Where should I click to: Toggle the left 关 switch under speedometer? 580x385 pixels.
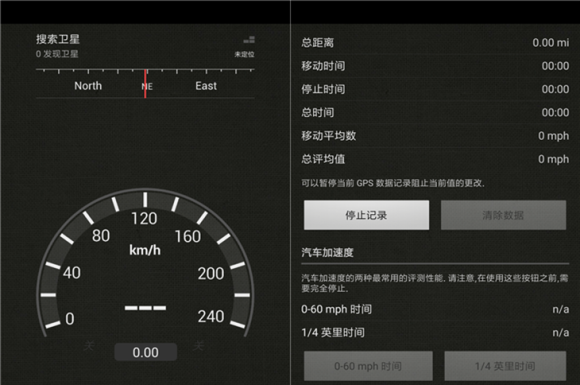(89, 346)
